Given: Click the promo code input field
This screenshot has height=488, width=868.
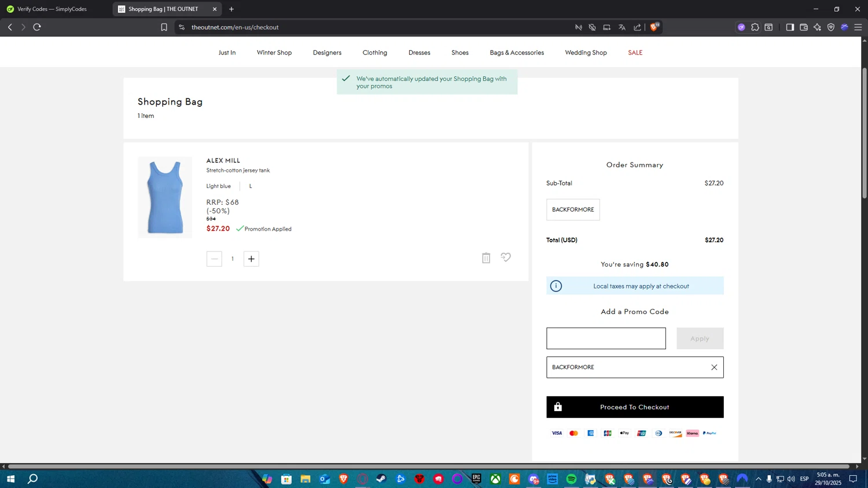Looking at the screenshot, I should pyautogui.click(x=606, y=338).
